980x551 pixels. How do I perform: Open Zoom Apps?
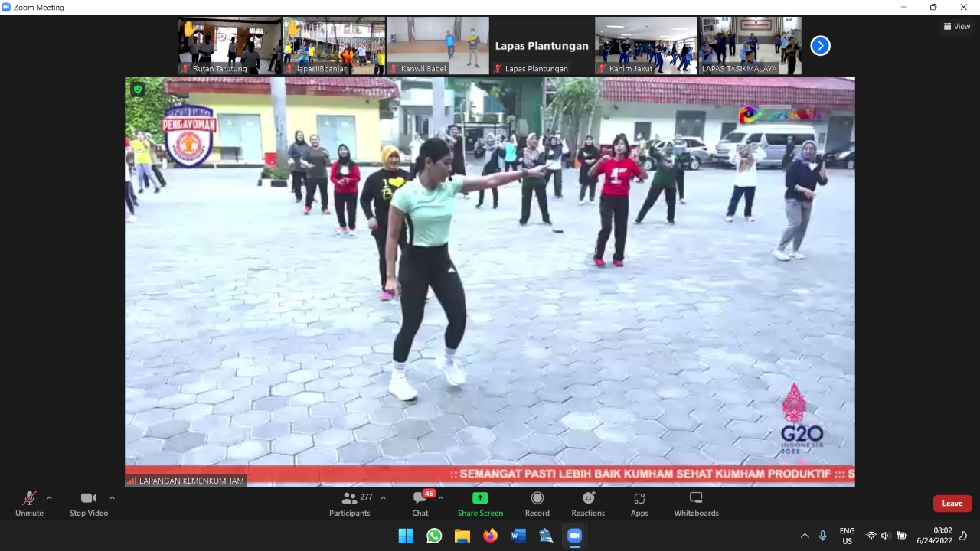(639, 504)
